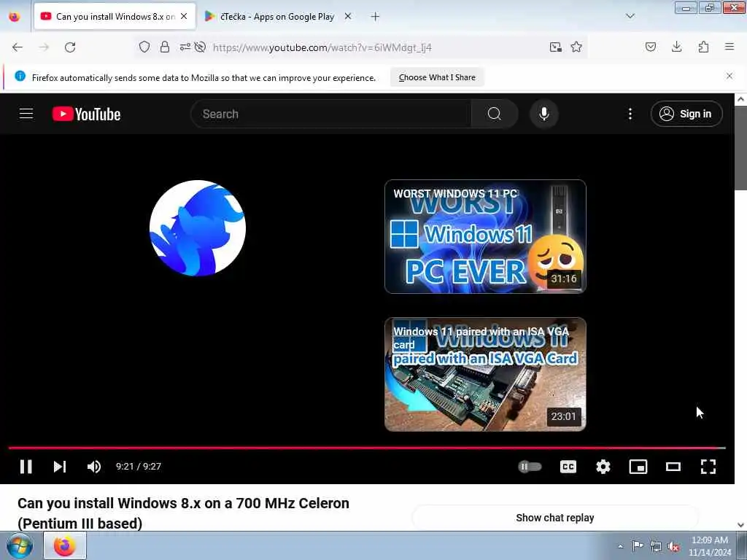
Task: Click the scrollbar down arrow
Action: [x=740, y=525]
